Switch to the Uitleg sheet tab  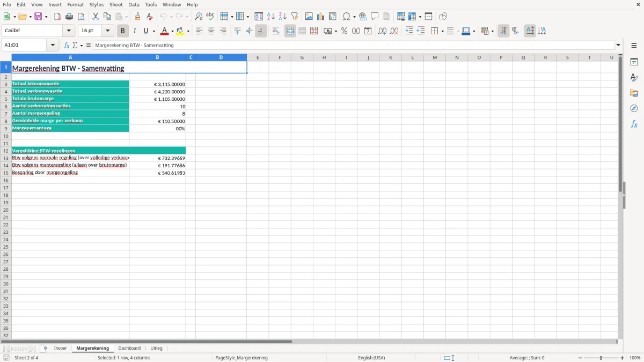(x=156, y=348)
